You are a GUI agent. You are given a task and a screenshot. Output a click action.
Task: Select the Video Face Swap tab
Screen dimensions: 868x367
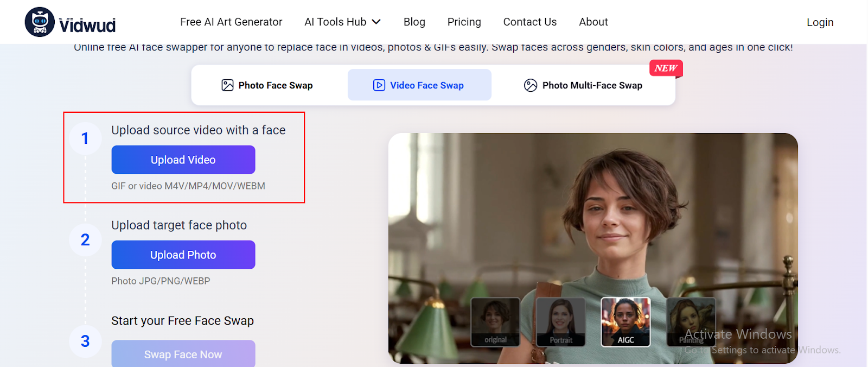419,85
